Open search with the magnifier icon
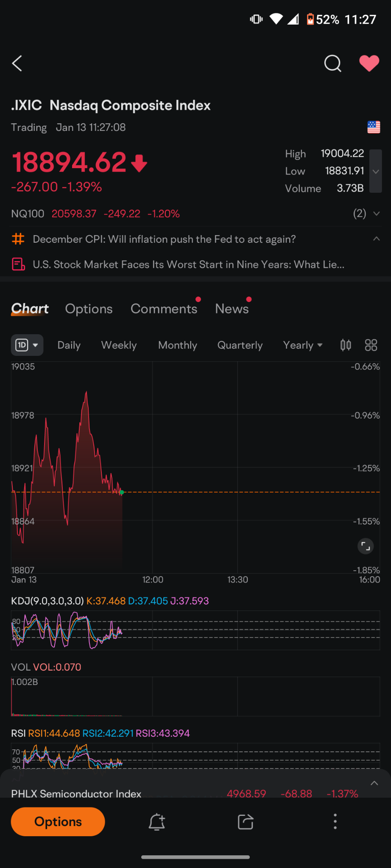 333,64
